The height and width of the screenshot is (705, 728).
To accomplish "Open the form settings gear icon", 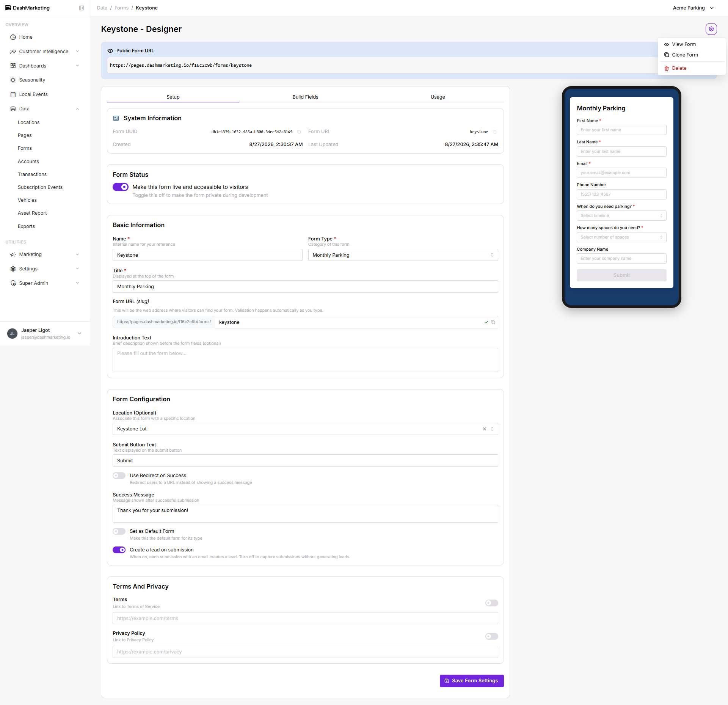I will 711,29.
